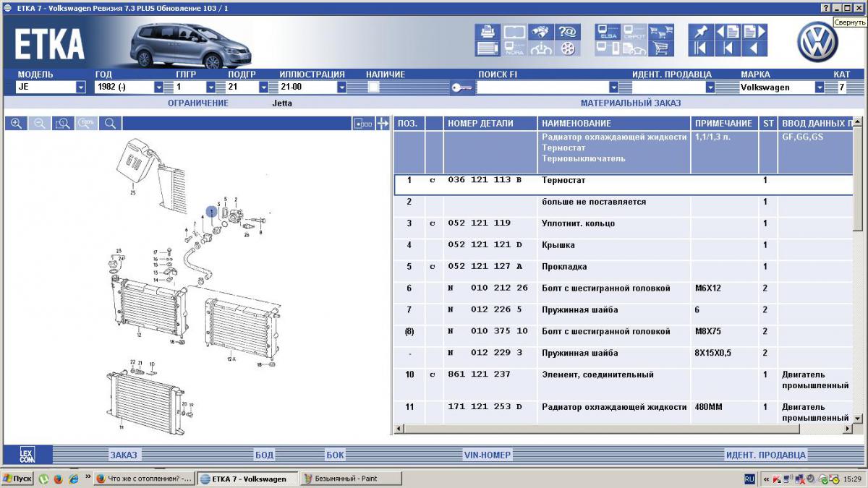Click the plain magnifier icon above illustration
The height and width of the screenshot is (488, 868).
[110, 124]
